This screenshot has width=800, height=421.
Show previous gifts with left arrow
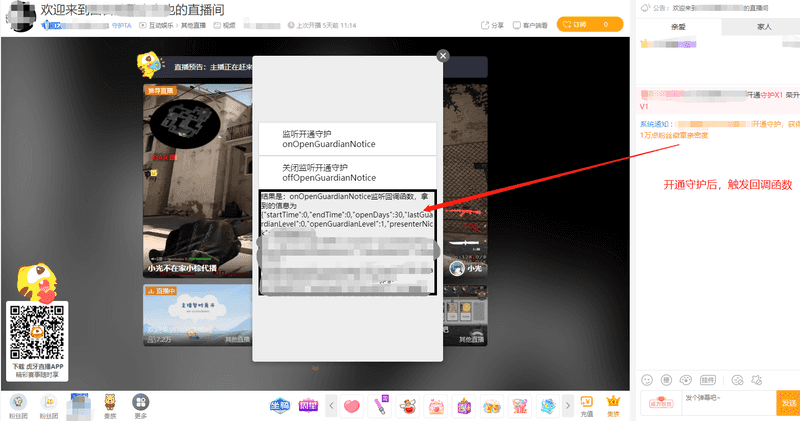coord(331,406)
